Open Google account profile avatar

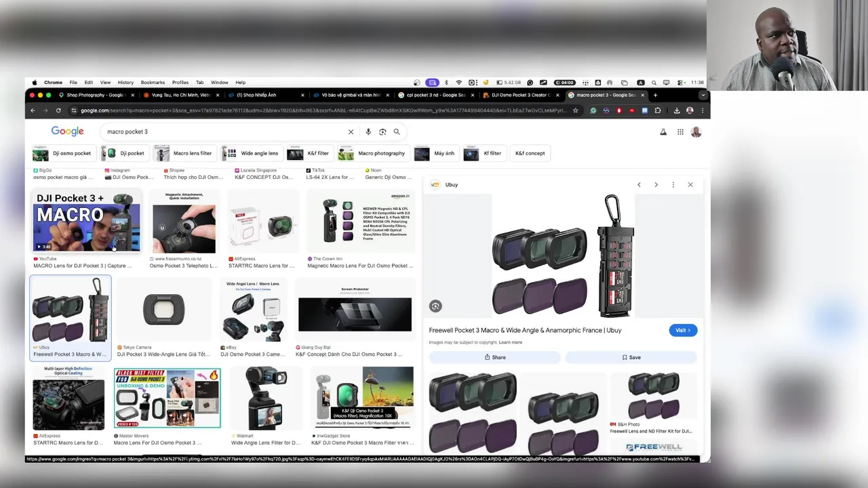pyautogui.click(x=696, y=132)
